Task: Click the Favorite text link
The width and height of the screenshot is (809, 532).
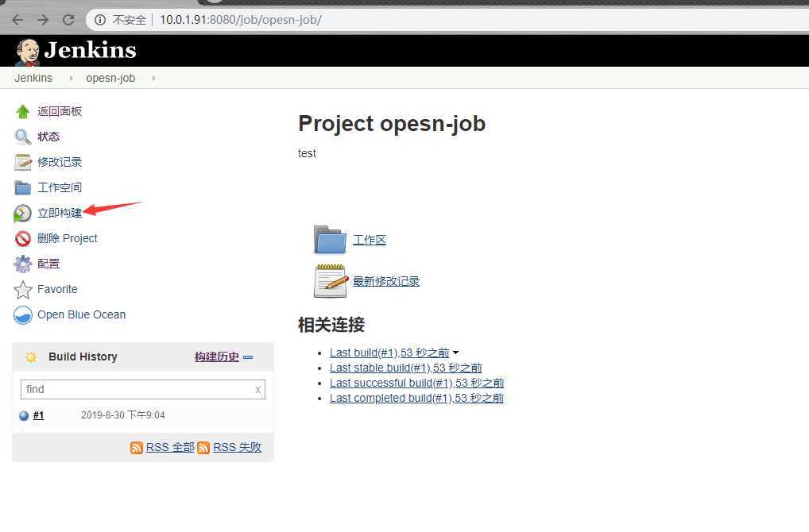Action: [57, 289]
